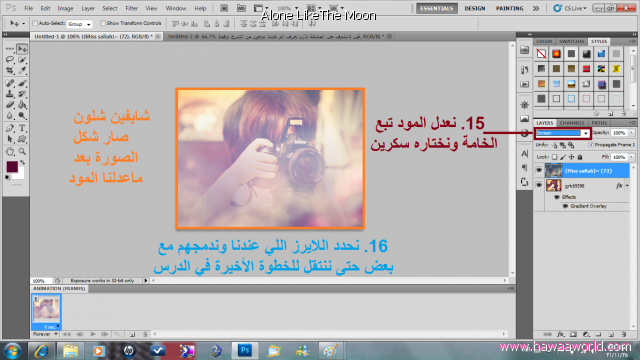Toggle Effects visibility eye
The height and width of the screenshot is (360, 640).
click(x=557, y=197)
